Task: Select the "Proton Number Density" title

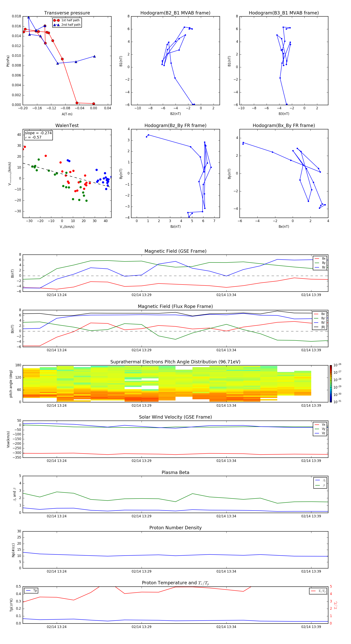Action: pos(175,528)
